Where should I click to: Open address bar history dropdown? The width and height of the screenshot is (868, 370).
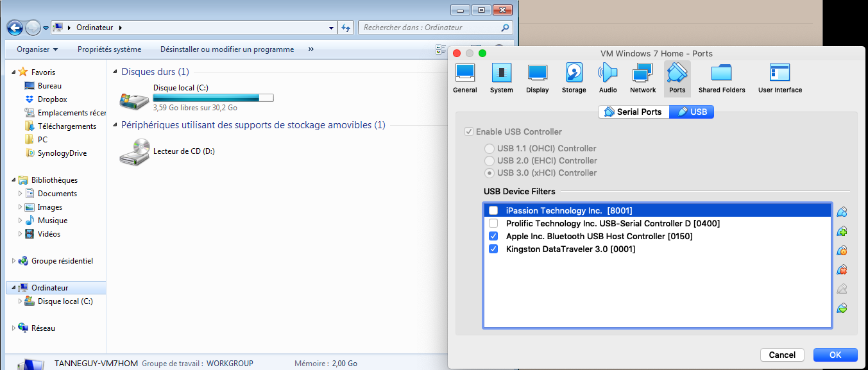tap(331, 28)
